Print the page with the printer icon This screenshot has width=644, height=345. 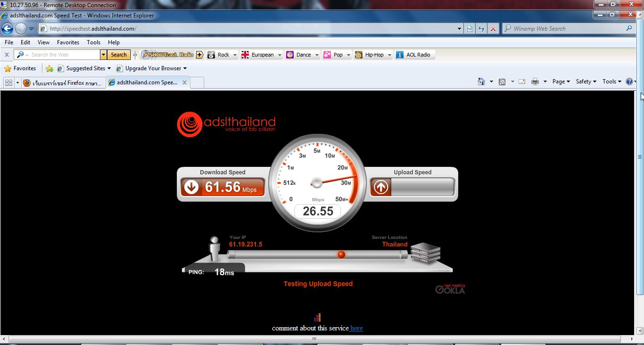[x=535, y=82]
